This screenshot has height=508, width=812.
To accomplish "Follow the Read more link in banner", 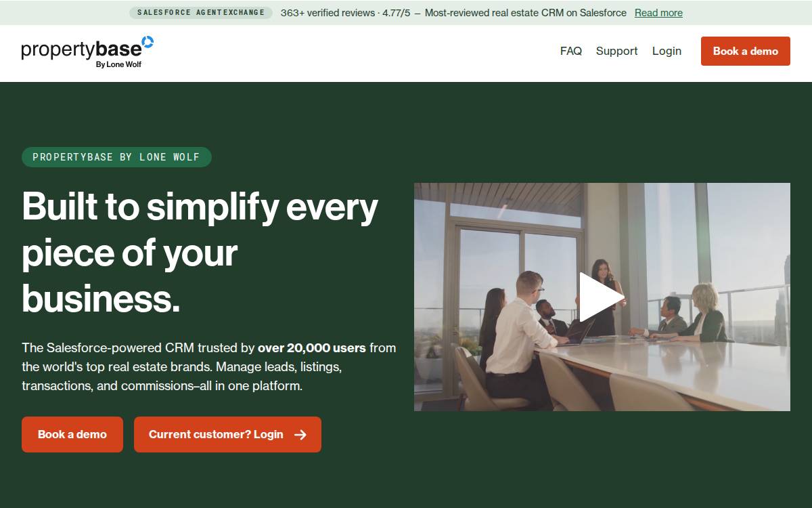I will click(x=658, y=13).
